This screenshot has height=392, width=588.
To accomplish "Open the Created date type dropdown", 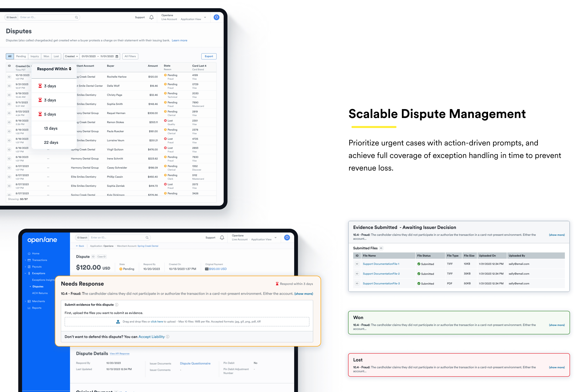I will (x=71, y=56).
